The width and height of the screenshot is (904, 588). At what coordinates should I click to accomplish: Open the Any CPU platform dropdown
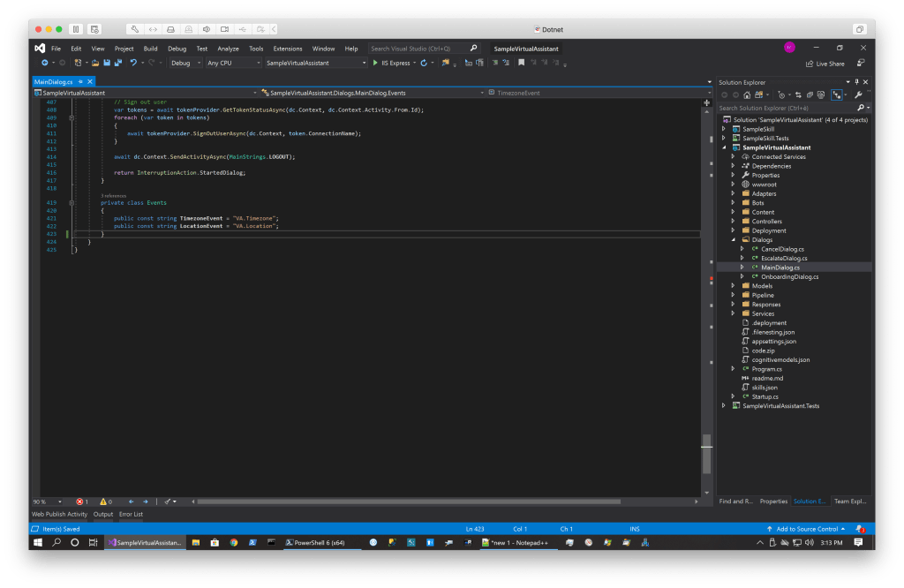click(232, 64)
